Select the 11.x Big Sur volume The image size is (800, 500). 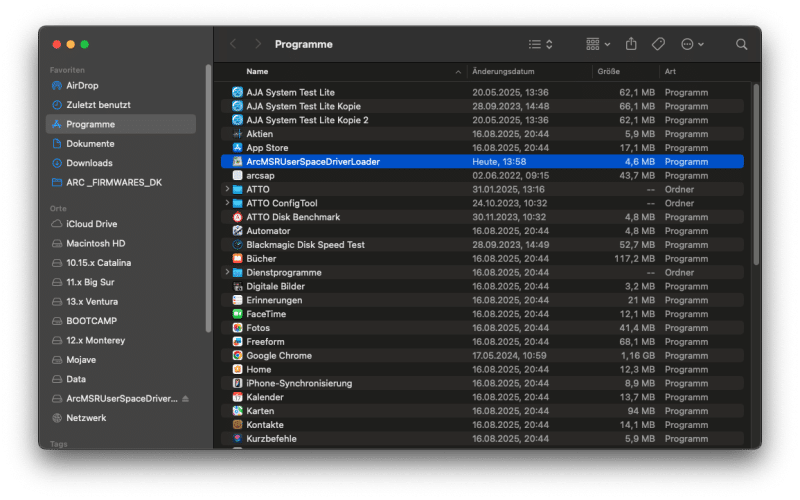coord(121,282)
